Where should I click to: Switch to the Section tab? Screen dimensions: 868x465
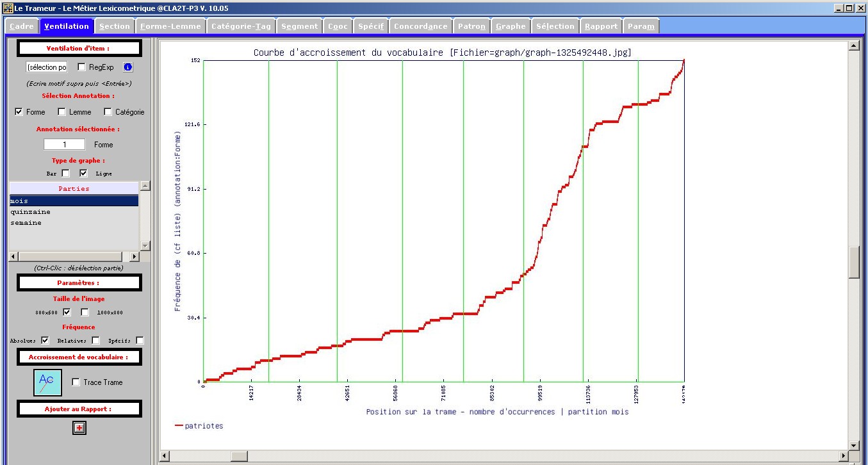(x=115, y=26)
